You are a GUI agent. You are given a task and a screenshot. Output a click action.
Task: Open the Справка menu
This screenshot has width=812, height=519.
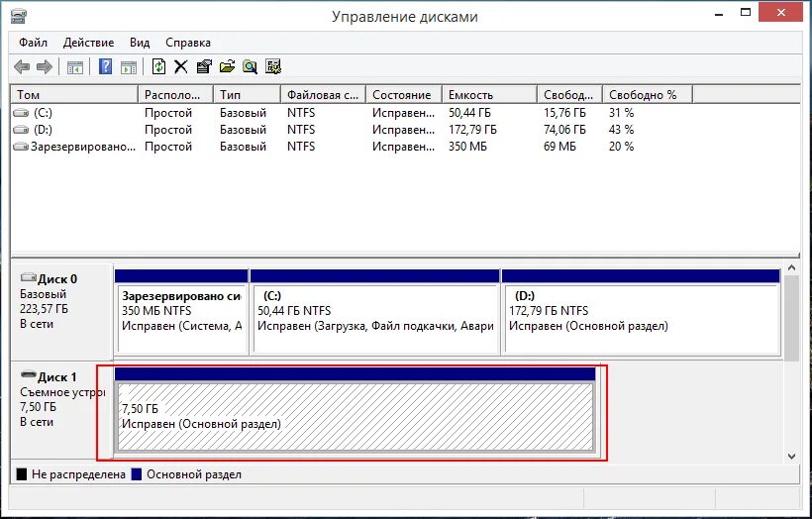188,43
